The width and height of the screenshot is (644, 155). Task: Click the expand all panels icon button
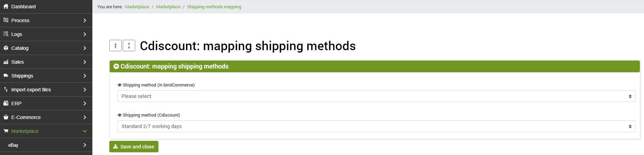129,46
